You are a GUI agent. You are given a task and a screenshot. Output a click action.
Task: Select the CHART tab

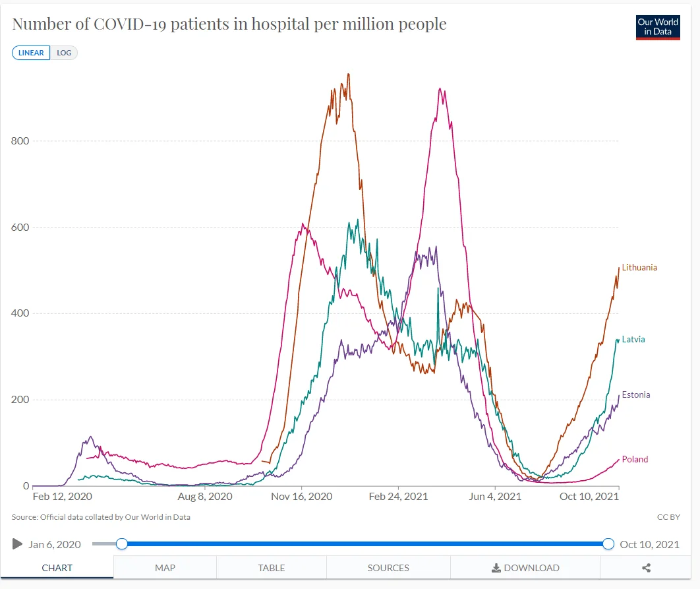click(57, 567)
